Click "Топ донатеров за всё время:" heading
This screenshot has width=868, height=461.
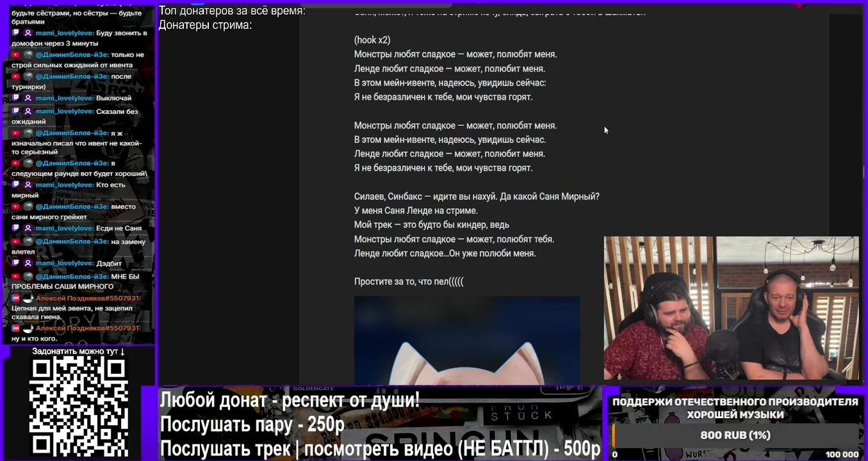point(232,11)
